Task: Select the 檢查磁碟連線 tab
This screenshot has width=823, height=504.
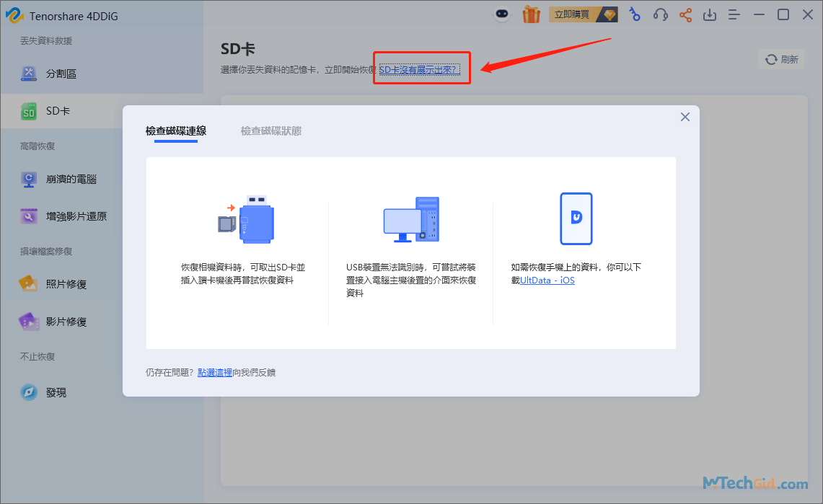Action: point(176,131)
